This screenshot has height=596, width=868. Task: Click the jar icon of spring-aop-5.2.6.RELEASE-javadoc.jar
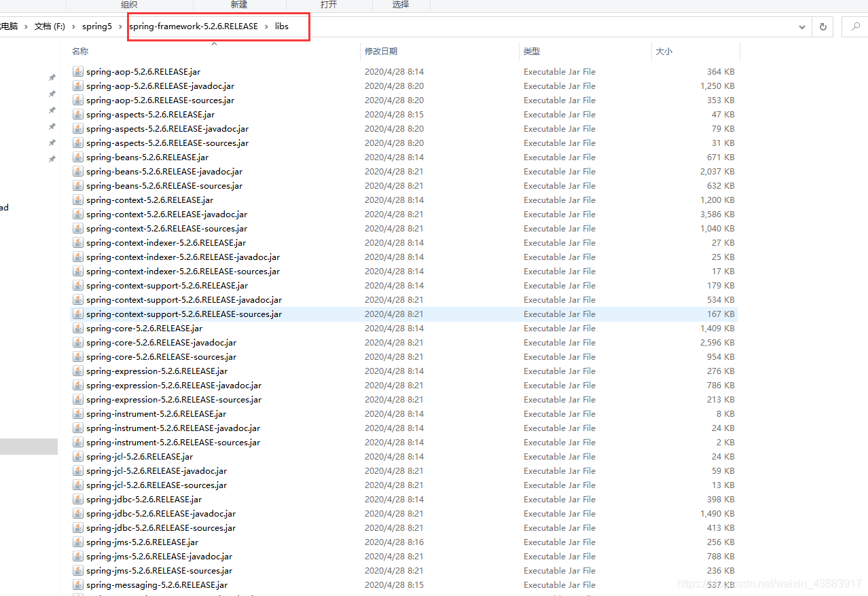77,86
